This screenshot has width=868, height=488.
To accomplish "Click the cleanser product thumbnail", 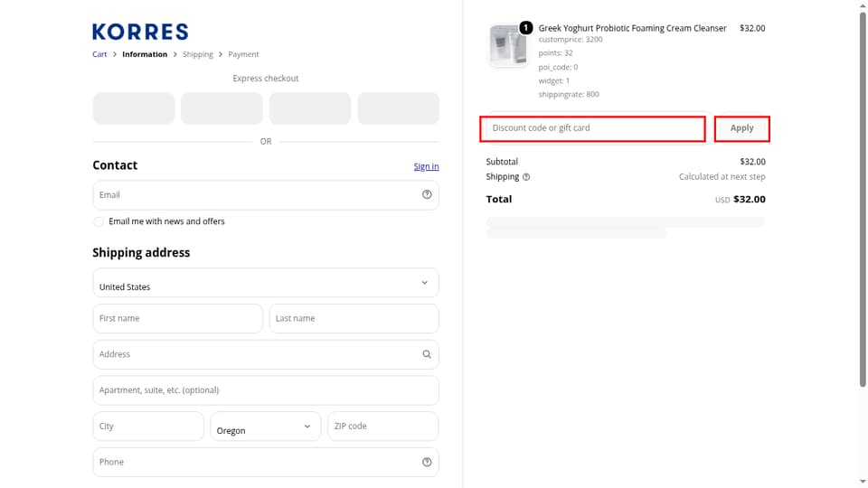I will [x=507, y=45].
